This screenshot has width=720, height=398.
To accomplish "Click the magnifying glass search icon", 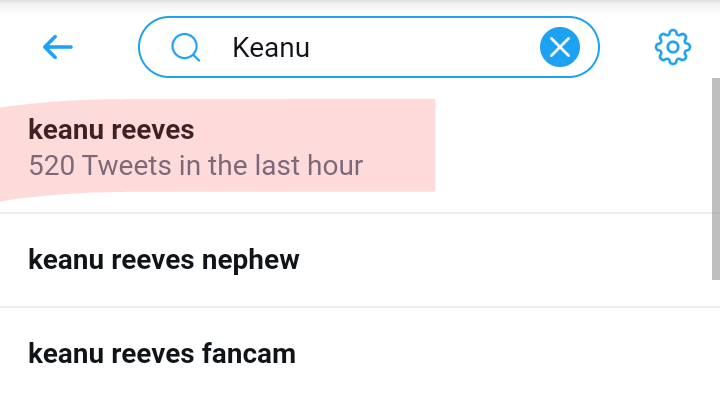I will [x=186, y=47].
